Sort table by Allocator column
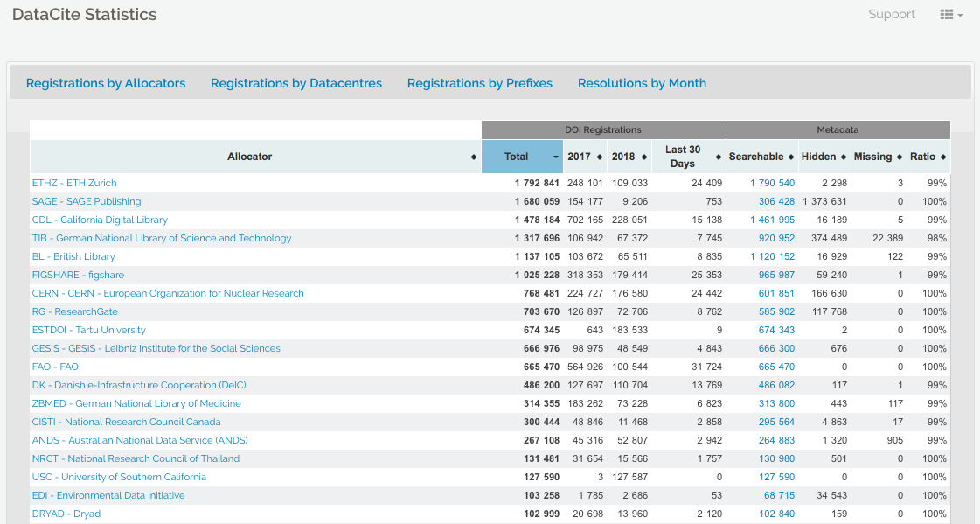 click(255, 157)
